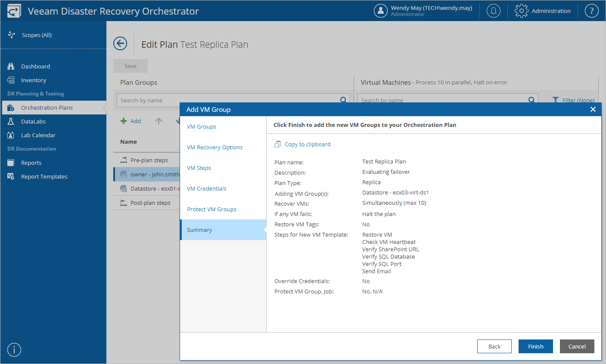Image resolution: width=606 pixels, height=364 pixels.
Task: Click the Evaluating failover description value
Action: point(386,172)
